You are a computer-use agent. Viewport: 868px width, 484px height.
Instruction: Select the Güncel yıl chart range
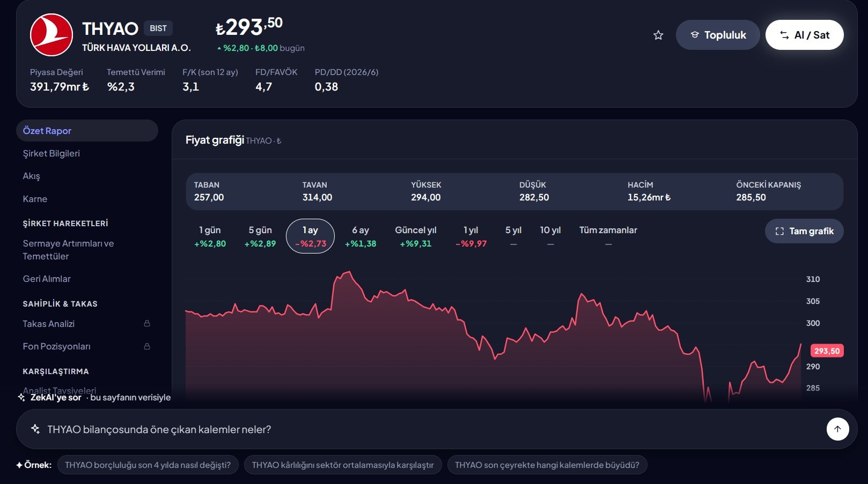click(x=416, y=236)
